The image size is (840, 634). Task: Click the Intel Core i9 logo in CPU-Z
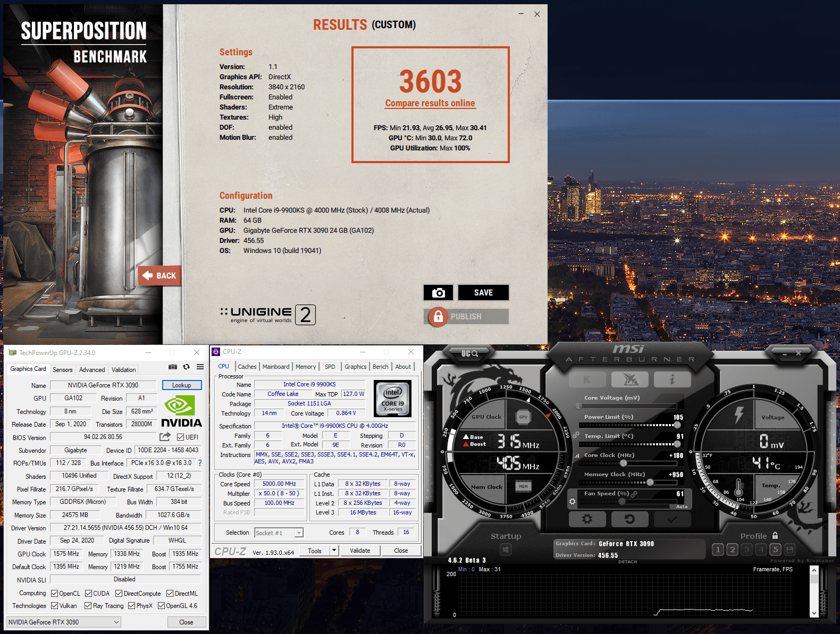(393, 398)
